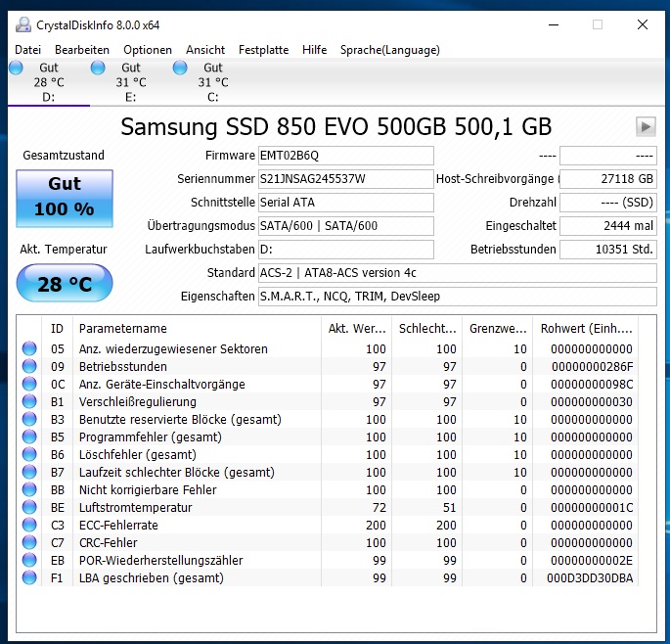Viewport: 670px width, 644px height.
Task: Click status dot for Verschleißregulierung row
Action: coord(29,401)
